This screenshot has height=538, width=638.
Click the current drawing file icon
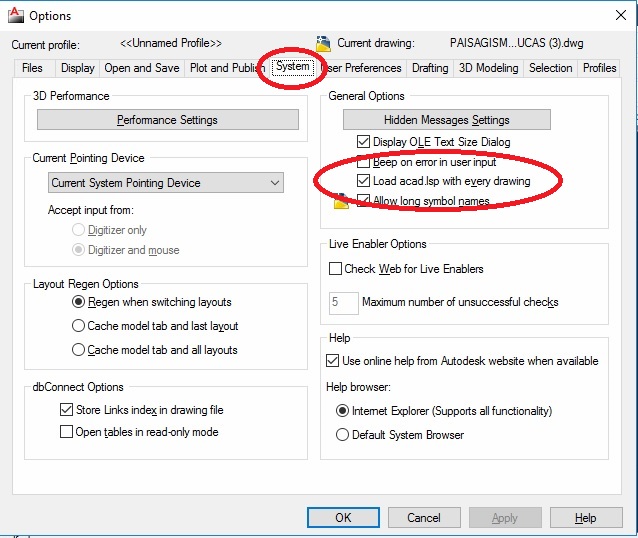tap(323, 43)
